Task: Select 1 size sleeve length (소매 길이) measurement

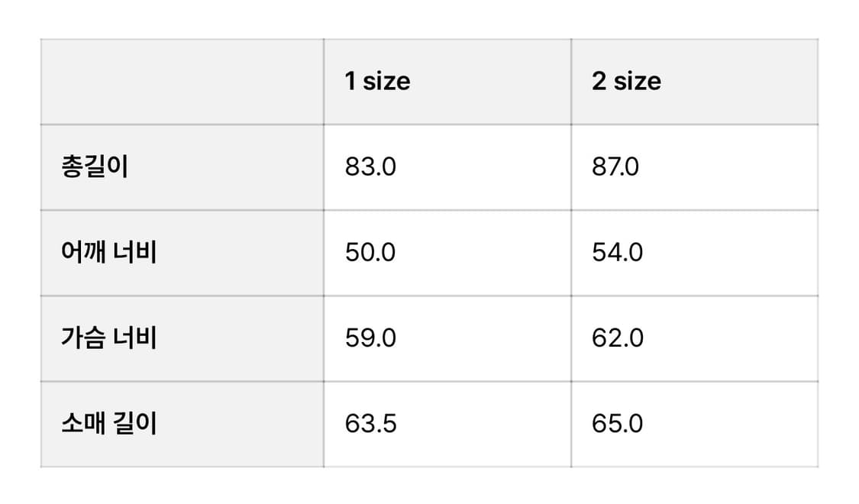Action: click(370, 423)
